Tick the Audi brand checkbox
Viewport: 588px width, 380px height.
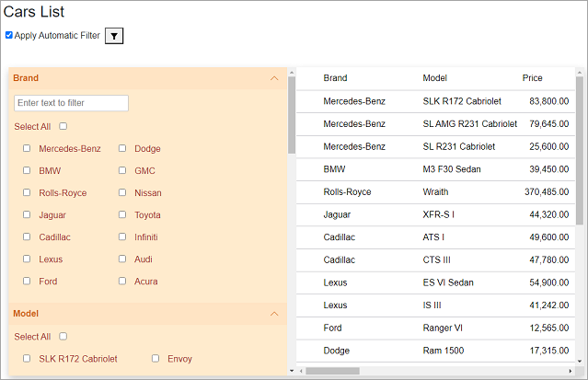tap(122, 259)
